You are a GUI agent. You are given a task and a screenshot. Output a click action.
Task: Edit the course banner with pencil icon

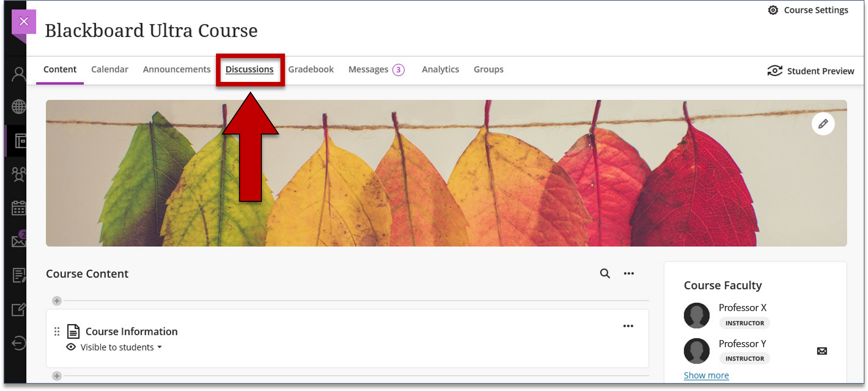(x=823, y=124)
